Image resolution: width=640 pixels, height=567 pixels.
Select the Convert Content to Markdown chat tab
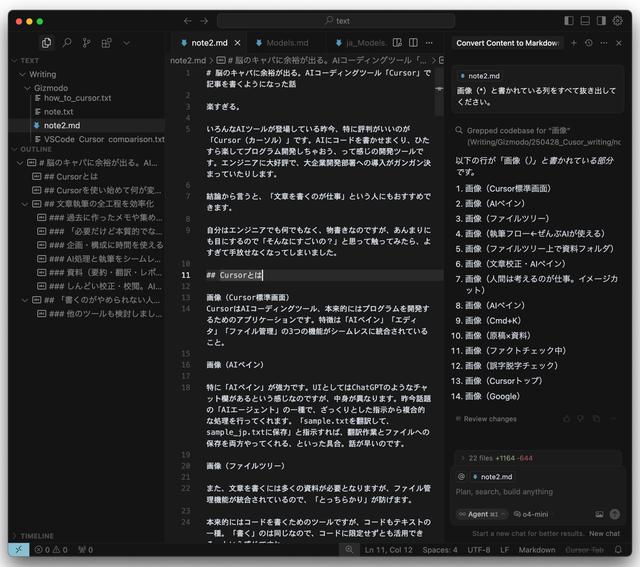click(507, 43)
